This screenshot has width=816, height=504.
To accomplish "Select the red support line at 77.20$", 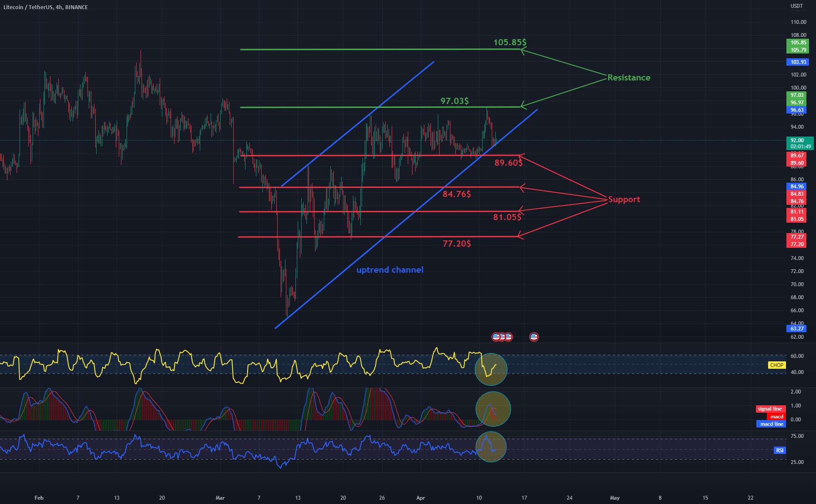I will coord(379,237).
